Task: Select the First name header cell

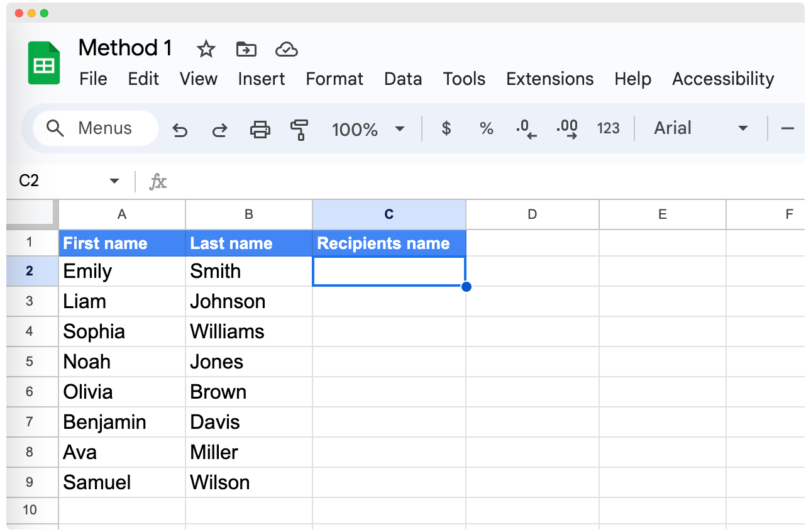Action: pyautogui.click(x=122, y=243)
